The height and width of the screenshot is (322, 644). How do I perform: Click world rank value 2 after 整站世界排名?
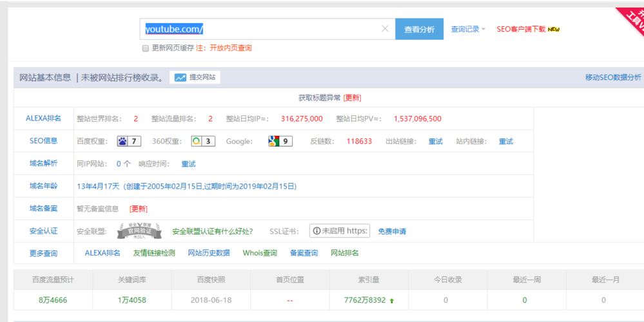(135, 118)
